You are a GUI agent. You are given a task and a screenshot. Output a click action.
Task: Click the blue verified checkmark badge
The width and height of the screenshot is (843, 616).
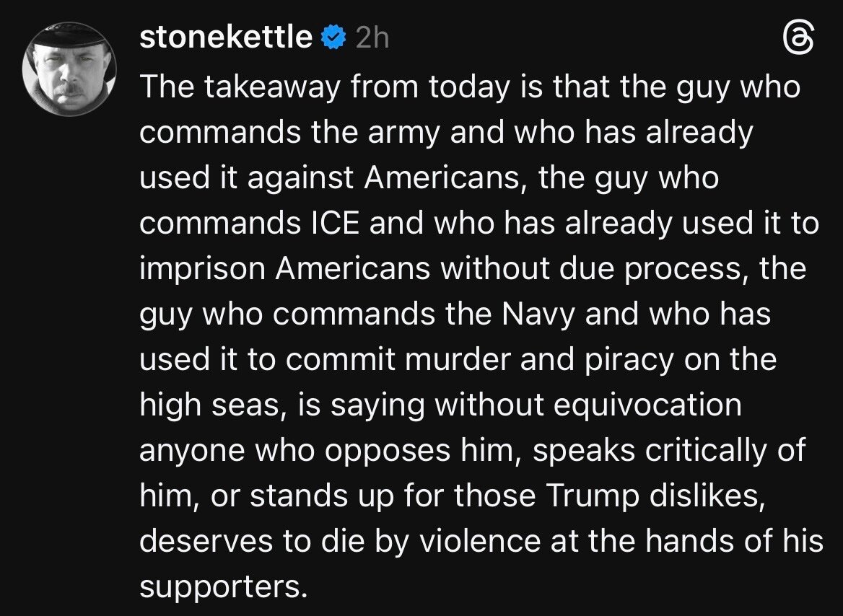pos(332,38)
